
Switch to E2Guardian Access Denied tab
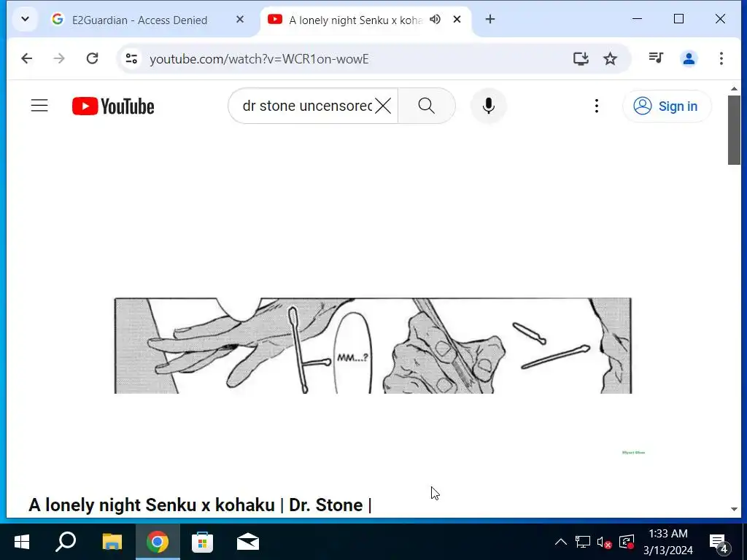click(x=139, y=20)
